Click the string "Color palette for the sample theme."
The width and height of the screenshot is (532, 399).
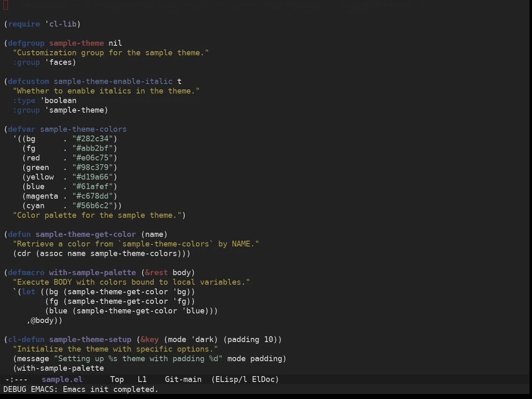coord(97,215)
